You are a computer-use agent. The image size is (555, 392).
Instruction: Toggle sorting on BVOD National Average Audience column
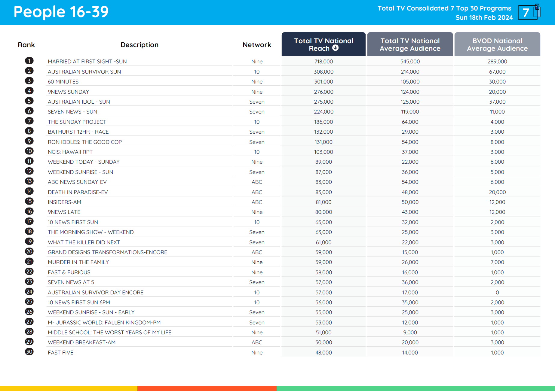pyautogui.click(x=497, y=44)
